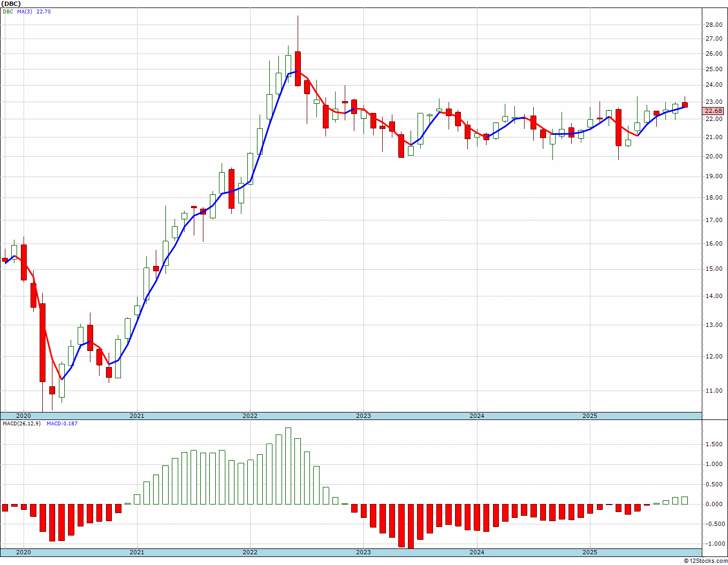Click 2021 on the price chart time axis
The width and height of the screenshot is (728, 565).
click(137, 416)
